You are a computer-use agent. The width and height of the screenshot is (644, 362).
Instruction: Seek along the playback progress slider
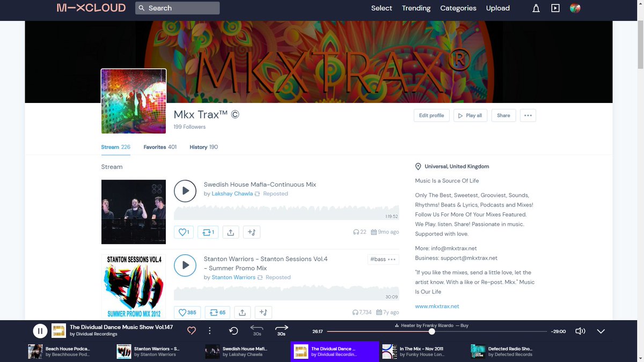(x=432, y=331)
